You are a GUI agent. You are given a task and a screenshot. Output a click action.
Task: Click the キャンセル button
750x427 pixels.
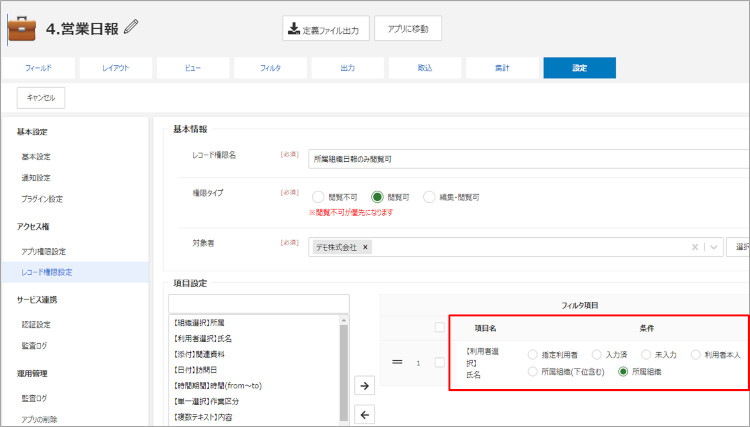(x=41, y=98)
